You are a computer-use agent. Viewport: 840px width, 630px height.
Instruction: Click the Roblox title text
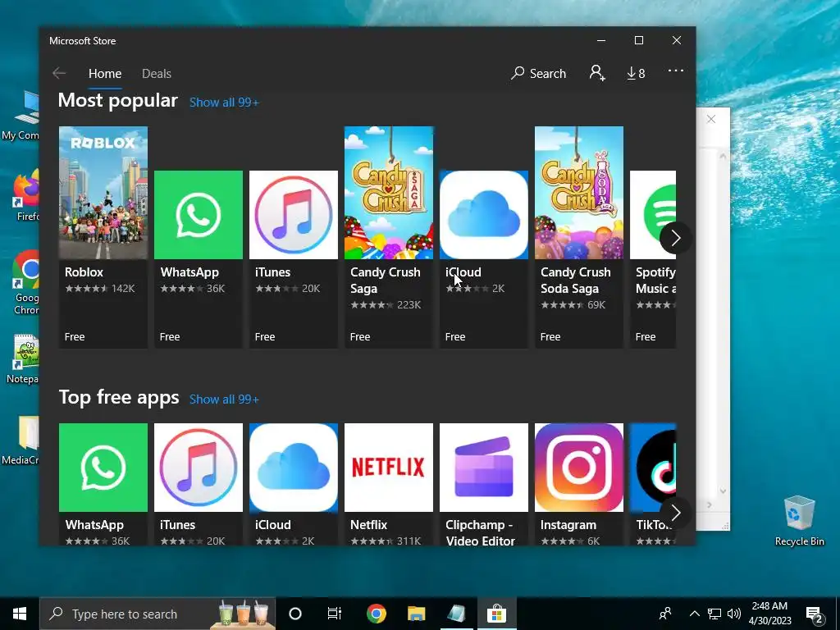[x=84, y=272]
